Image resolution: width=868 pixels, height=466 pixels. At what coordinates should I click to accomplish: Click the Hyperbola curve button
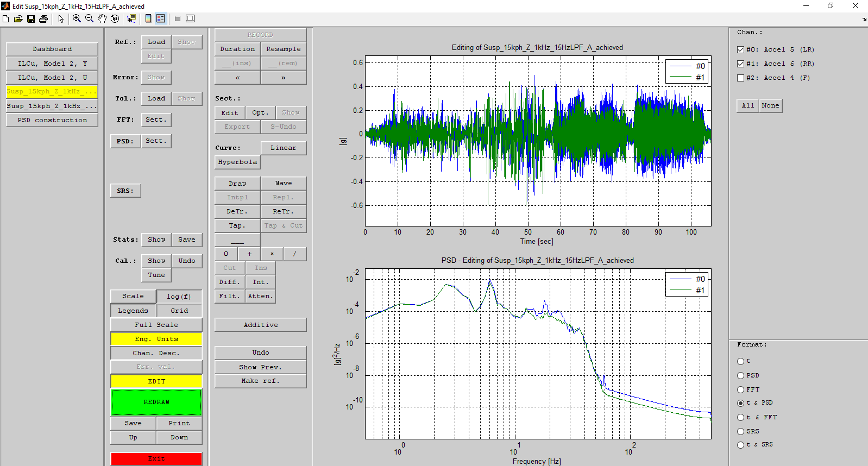click(237, 162)
